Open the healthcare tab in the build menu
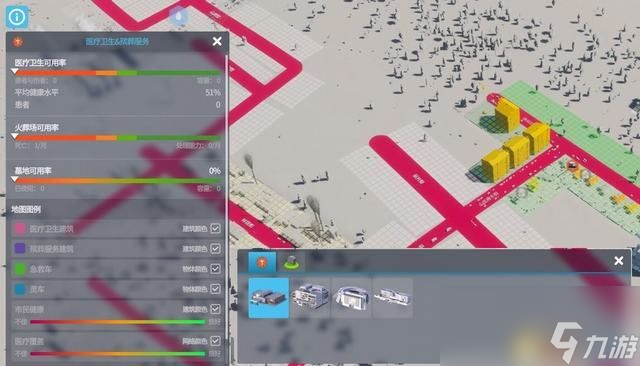 coord(262,262)
